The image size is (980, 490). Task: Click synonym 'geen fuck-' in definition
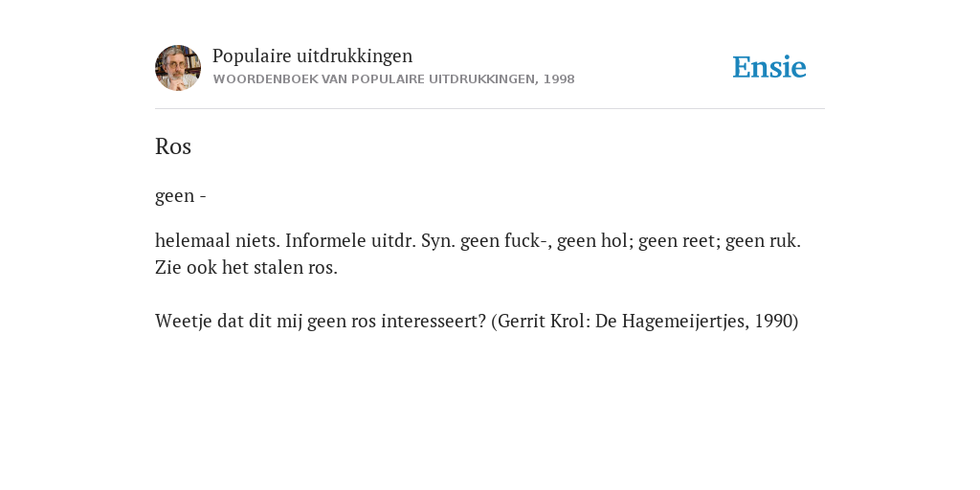[503, 240]
